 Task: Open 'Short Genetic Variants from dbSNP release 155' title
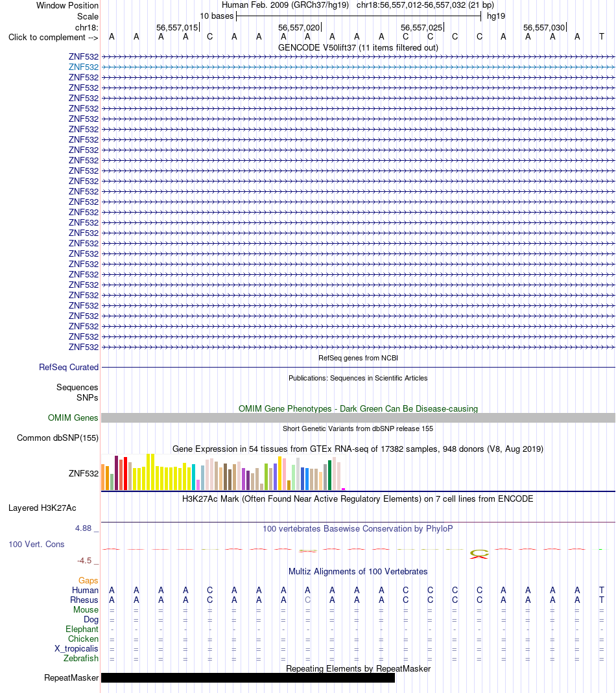pyautogui.click(x=358, y=429)
